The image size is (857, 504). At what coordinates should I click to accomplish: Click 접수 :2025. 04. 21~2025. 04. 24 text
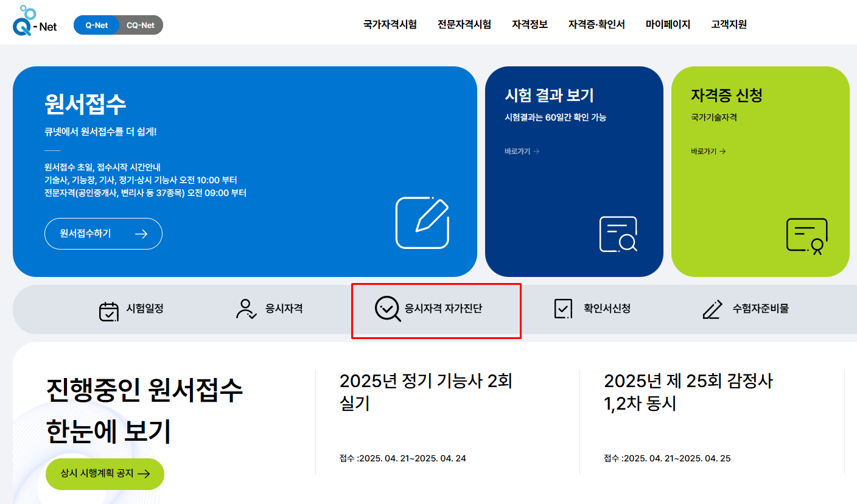(403, 458)
